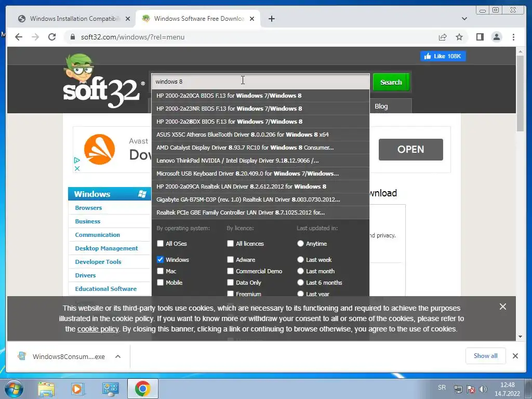This screenshot has width=532, height=399.
Task: Open the Communication category
Action: pyautogui.click(x=97, y=235)
